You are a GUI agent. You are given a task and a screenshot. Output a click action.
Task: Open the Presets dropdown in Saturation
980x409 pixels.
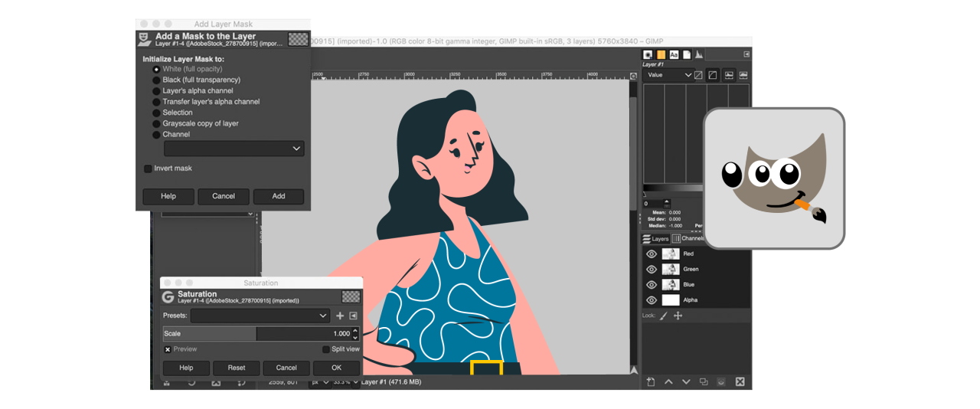[260, 316]
